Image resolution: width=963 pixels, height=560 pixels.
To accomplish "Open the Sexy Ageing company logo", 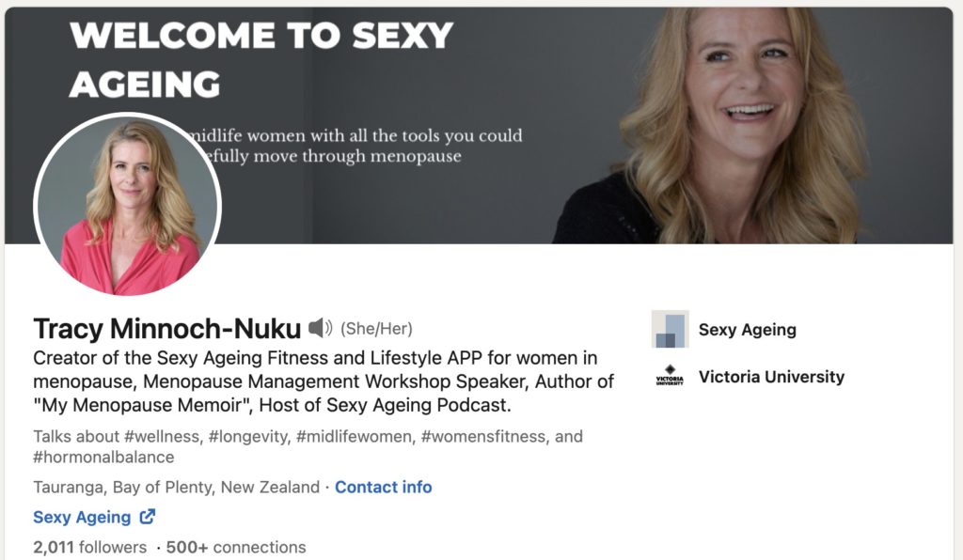I will [670, 330].
